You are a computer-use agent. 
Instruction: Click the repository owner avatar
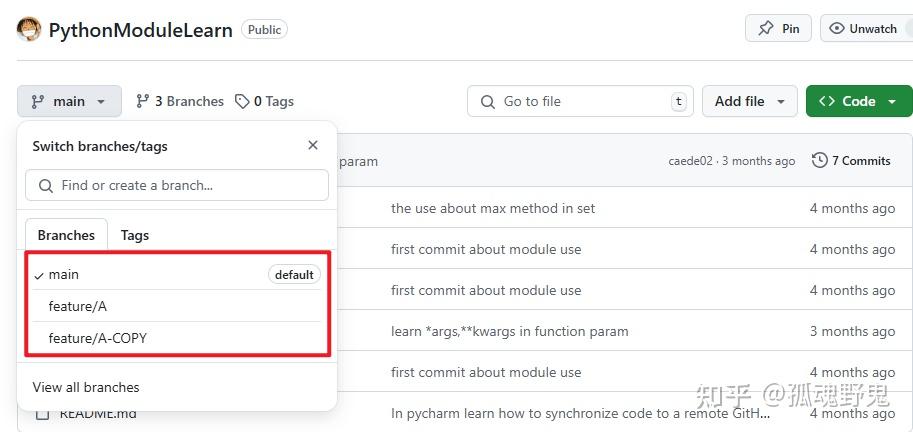click(29, 29)
